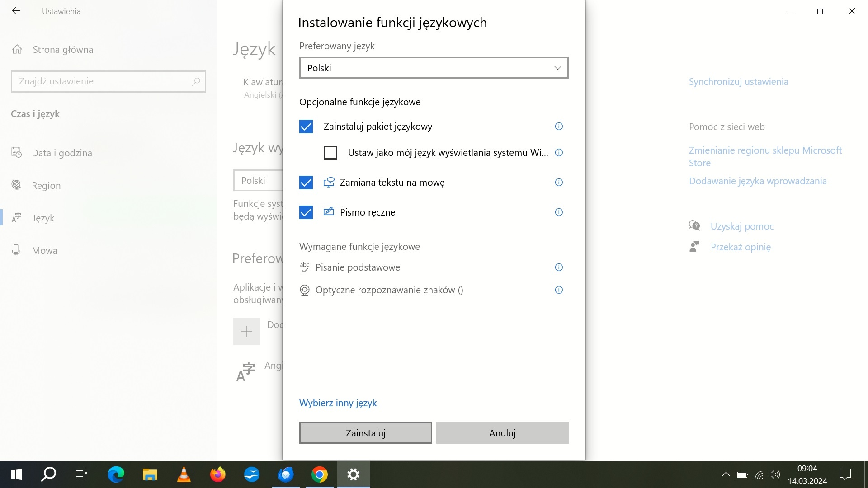The image size is (868, 488).
Task: Uncheck Zainstaluj pakiet językowy checkbox
Action: click(306, 127)
